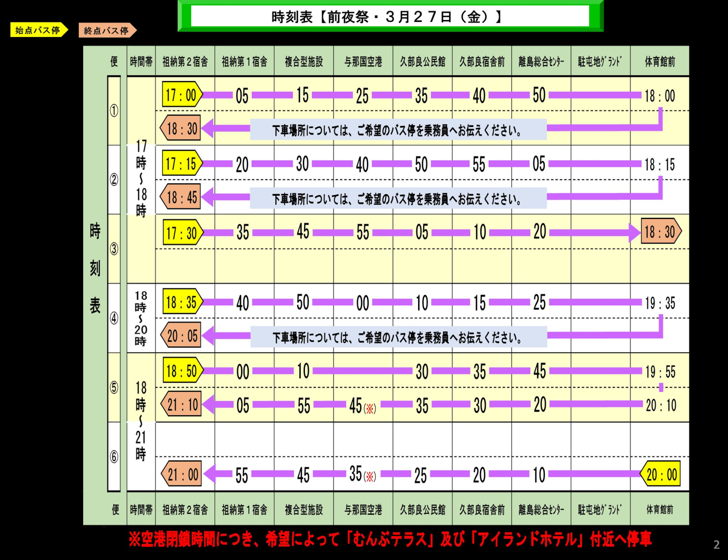The width and height of the screenshot is (728, 560).
Task: Click the orange 21:00 arrival marker
Action: pyautogui.click(x=182, y=474)
